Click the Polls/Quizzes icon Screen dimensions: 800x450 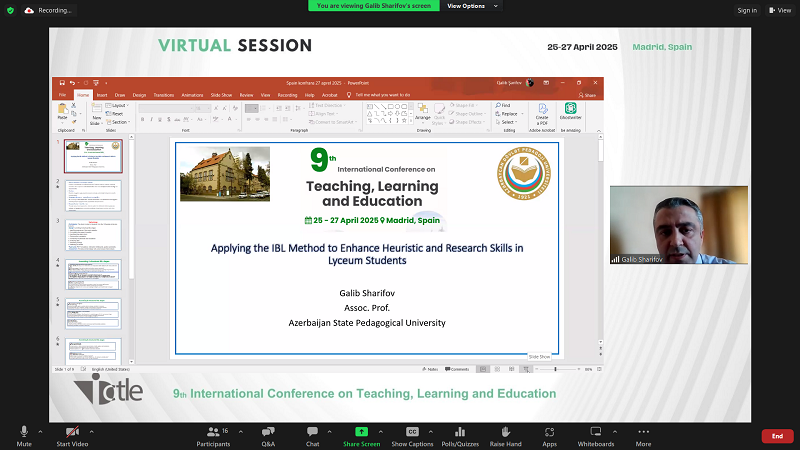pyautogui.click(x=460, y=434)
